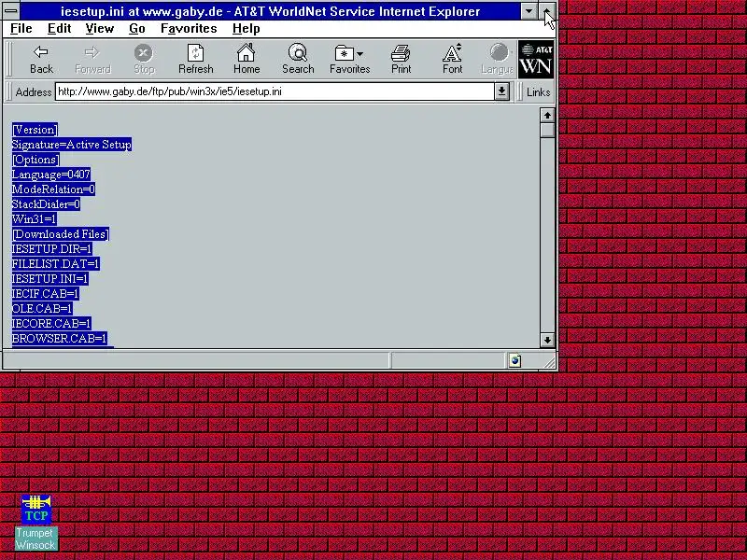The height and width of the screenshot is (560, 747).
Task: Click the Signature=Active Setup line
Action: coord(72,145)
